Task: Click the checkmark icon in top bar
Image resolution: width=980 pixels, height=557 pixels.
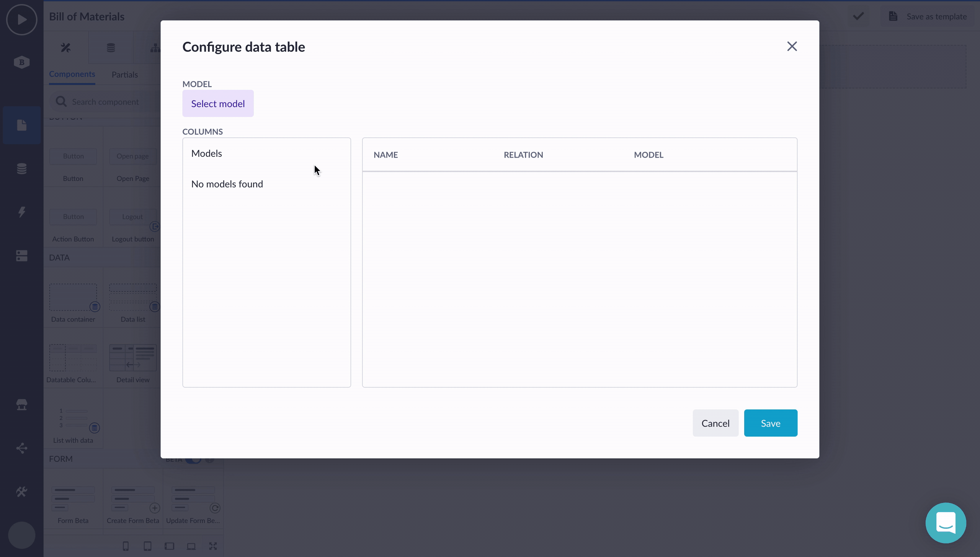Action: [x=858, y=16]
